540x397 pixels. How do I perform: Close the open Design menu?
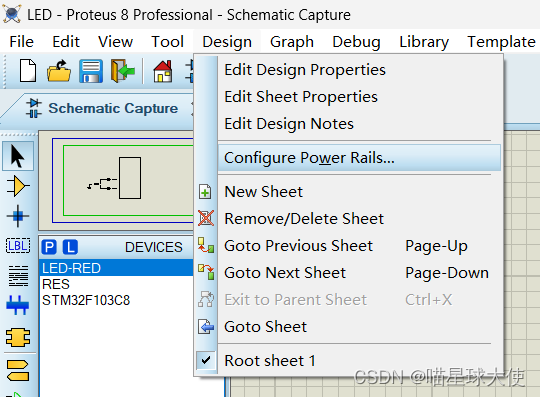[x=227, y=42]
